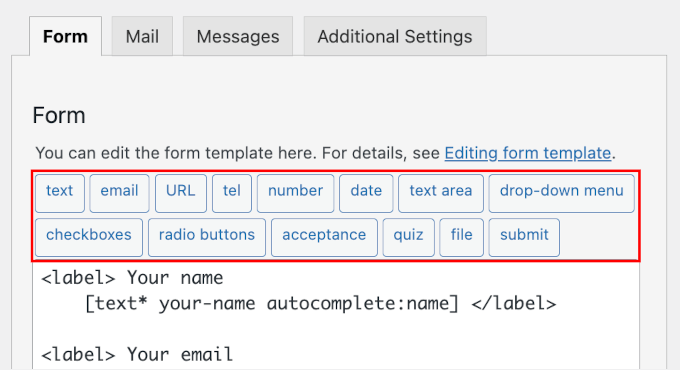The height and width of the screenshot is (370, 680).
Task: Insert a text form tag
Action: tap(60, 193)
